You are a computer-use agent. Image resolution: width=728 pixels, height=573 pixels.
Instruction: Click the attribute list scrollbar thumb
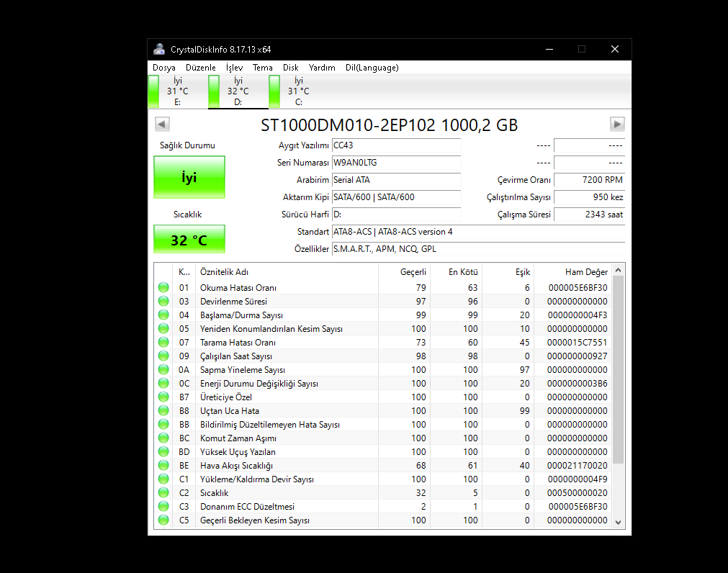click(618, 370)
